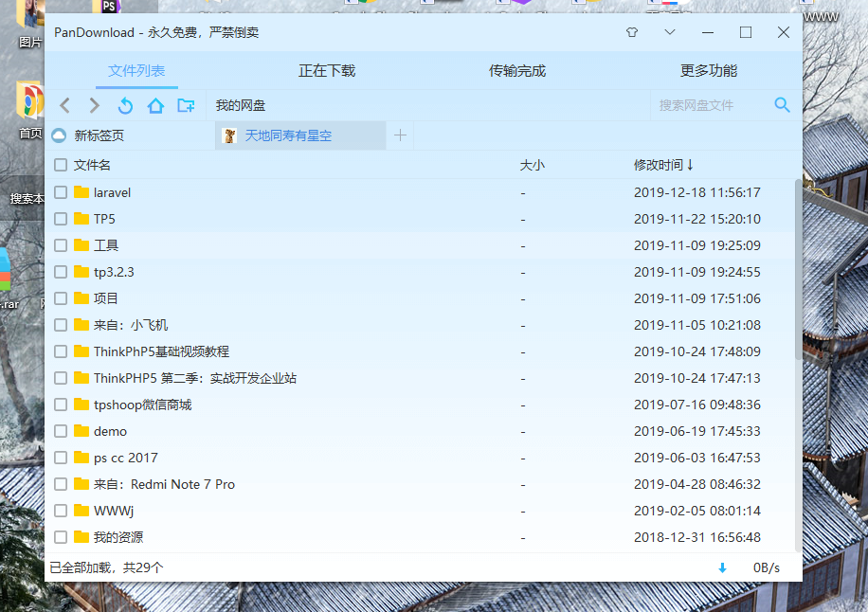Check the 工具 row checkbox
Image resolution: width=868 pixels, height=612 pixels.
61,245
